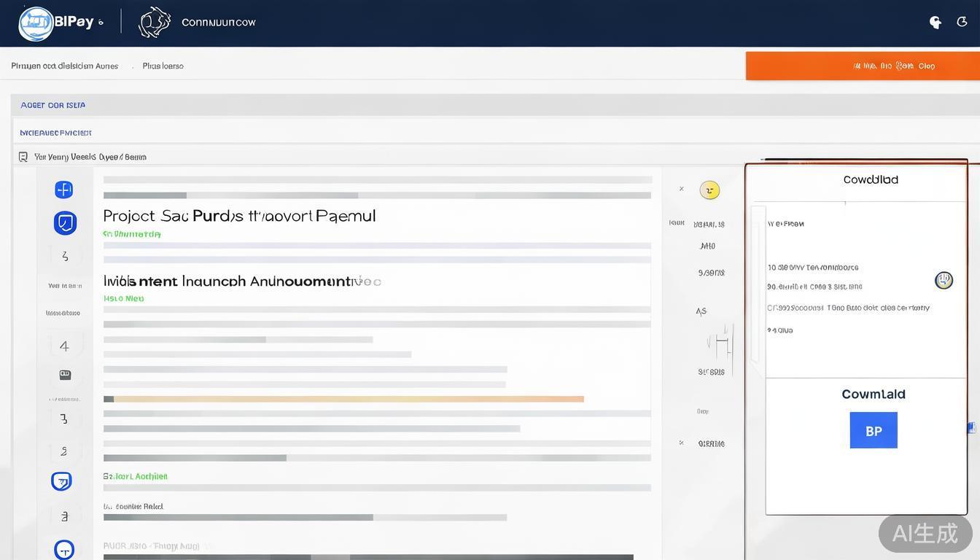Open the small dropdown arrow after BIPay
The image size is (980, 560).
pos(101,23)
